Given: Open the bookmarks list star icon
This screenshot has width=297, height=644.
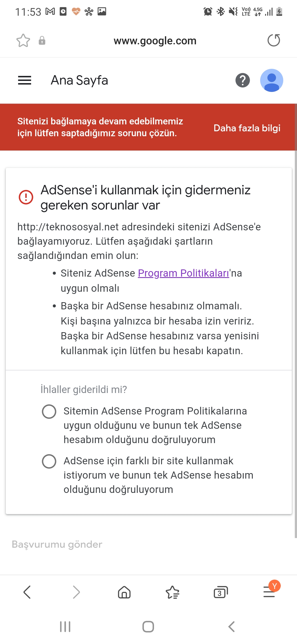Looking at the screenshot, I should 172,592.
